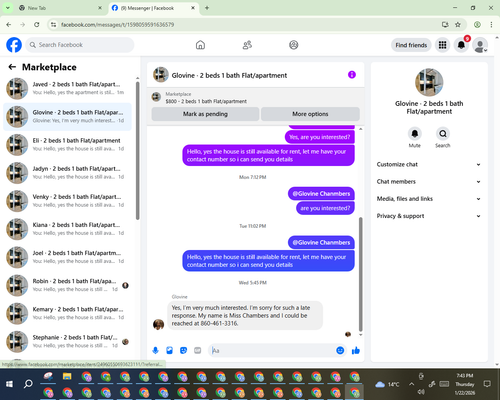Open Robin's apartment conversation
This screenshot has height=400, width=500.
pos(68,285)
